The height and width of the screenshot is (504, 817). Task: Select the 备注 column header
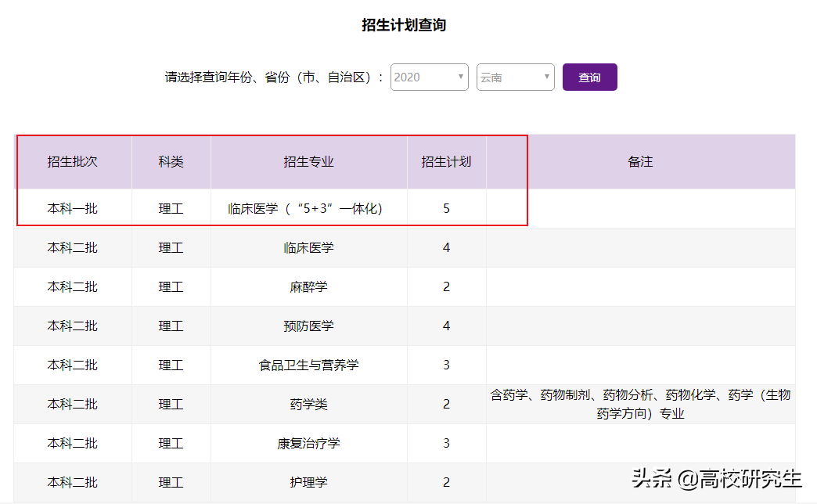pos(641,162)
